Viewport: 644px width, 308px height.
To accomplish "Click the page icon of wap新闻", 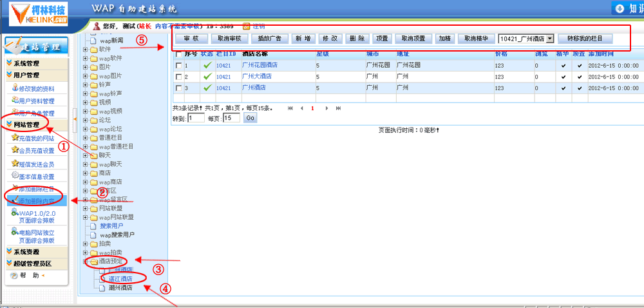I will [93, 41].
